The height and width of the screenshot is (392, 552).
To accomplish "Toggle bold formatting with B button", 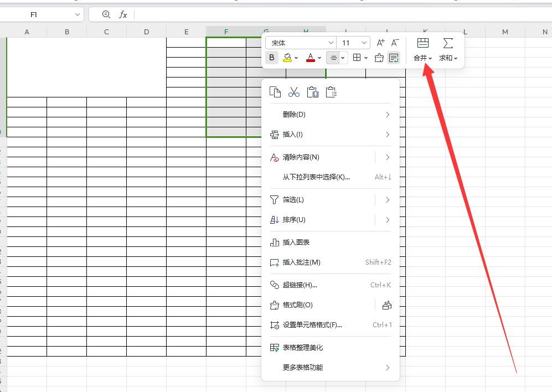I will pyautogui.click(x=271, y=58).
